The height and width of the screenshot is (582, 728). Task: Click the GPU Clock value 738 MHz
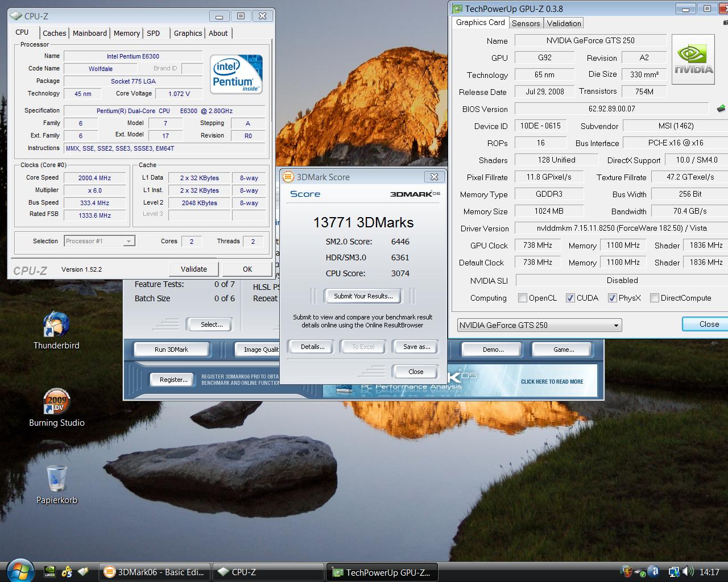point(537,245)
